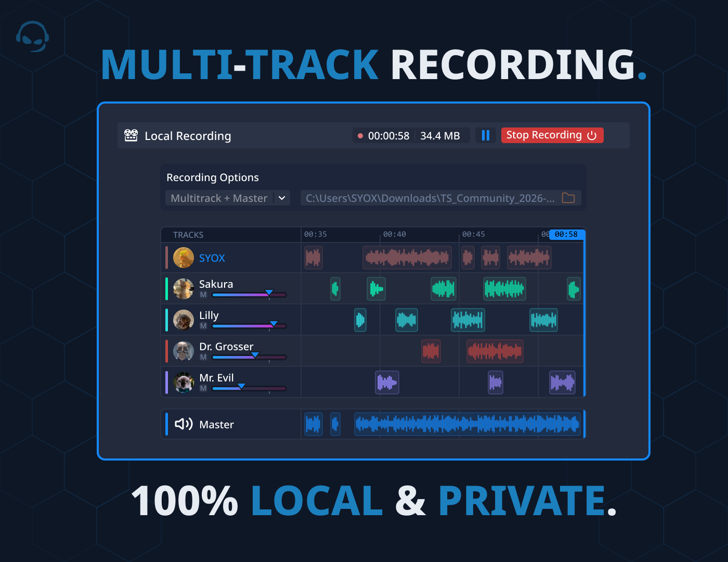Viewport: 728px width, 562px height.
Task: Click the Sakura track name
Action: pos(216,284)
